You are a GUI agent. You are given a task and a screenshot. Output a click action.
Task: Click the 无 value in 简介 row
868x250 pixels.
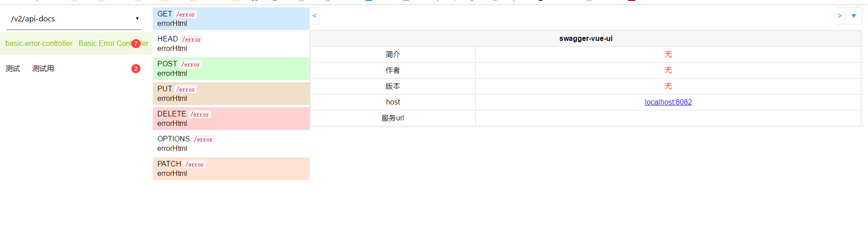[668, 55]
